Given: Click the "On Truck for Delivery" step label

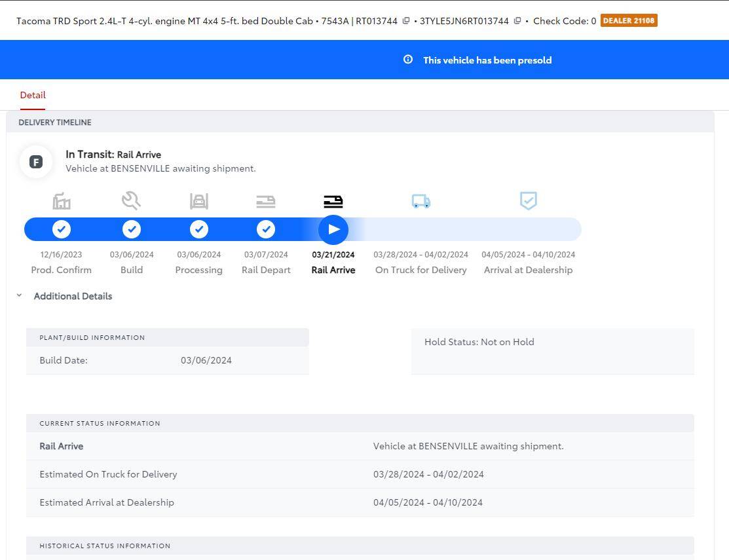Looking at the screenshot, I should click(x=421, y=270).
